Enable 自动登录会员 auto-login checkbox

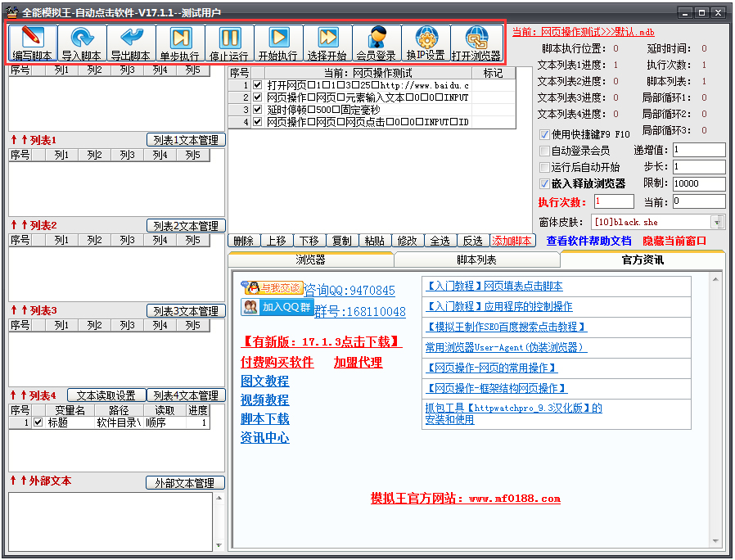(543, 151)
